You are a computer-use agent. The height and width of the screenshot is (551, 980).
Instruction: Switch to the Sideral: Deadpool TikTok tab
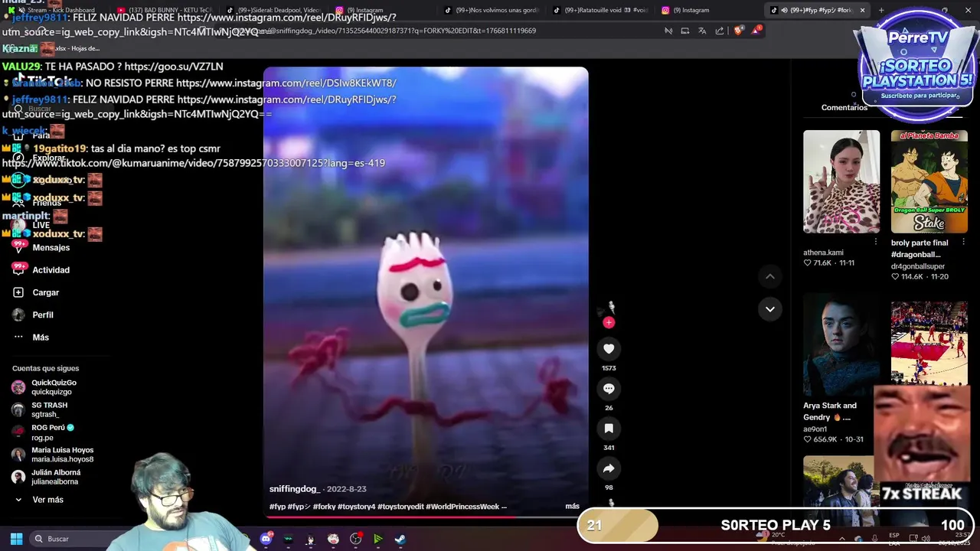click(x=276, y=10)
